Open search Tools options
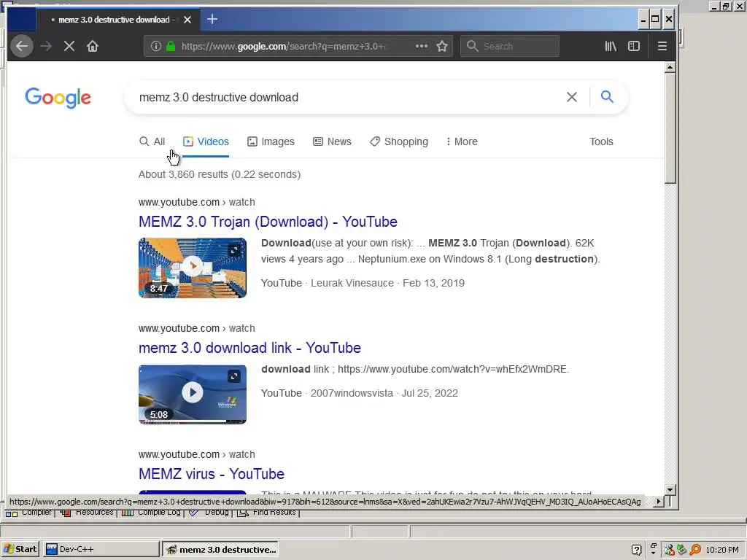 click(601, 141)
